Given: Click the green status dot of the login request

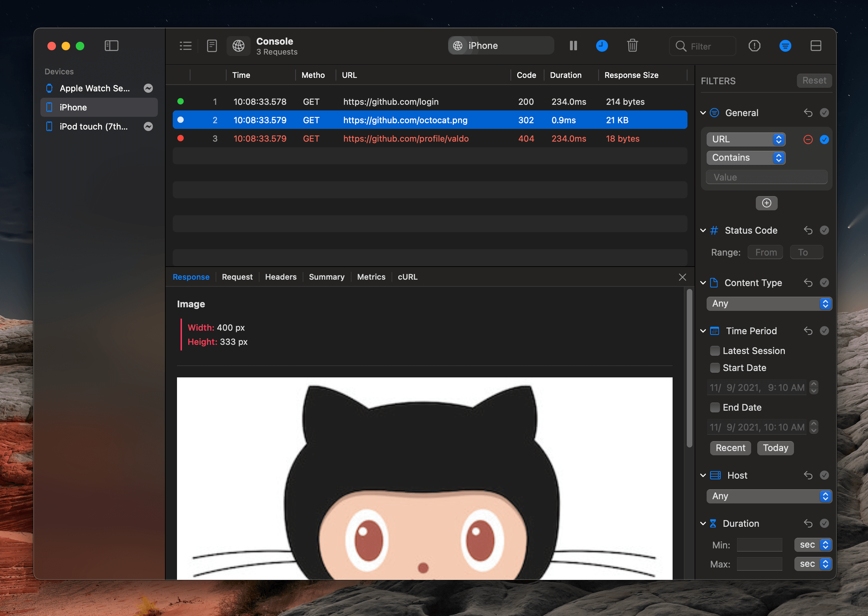Looking at the screenshot, I should (181, 101).
